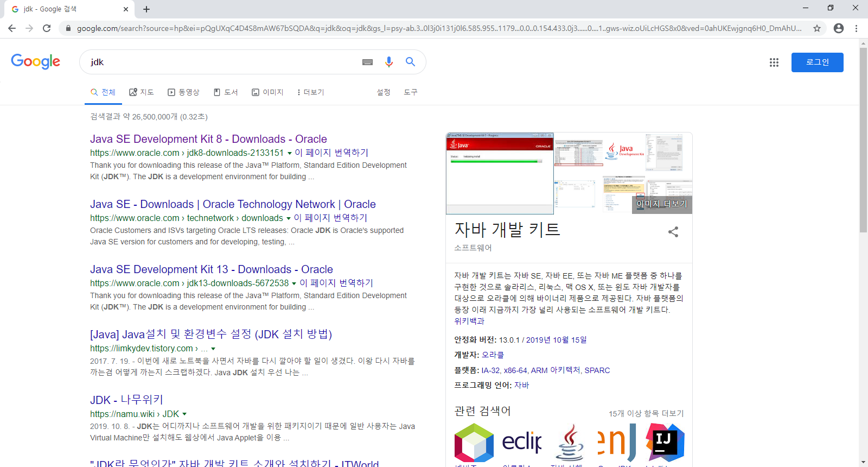Open the OpenJDK related search icon
Screen dimensions: 868x467
617,443
